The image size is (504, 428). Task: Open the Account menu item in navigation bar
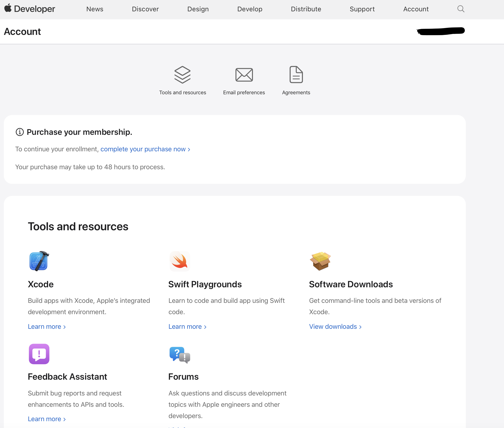point(416,9)
